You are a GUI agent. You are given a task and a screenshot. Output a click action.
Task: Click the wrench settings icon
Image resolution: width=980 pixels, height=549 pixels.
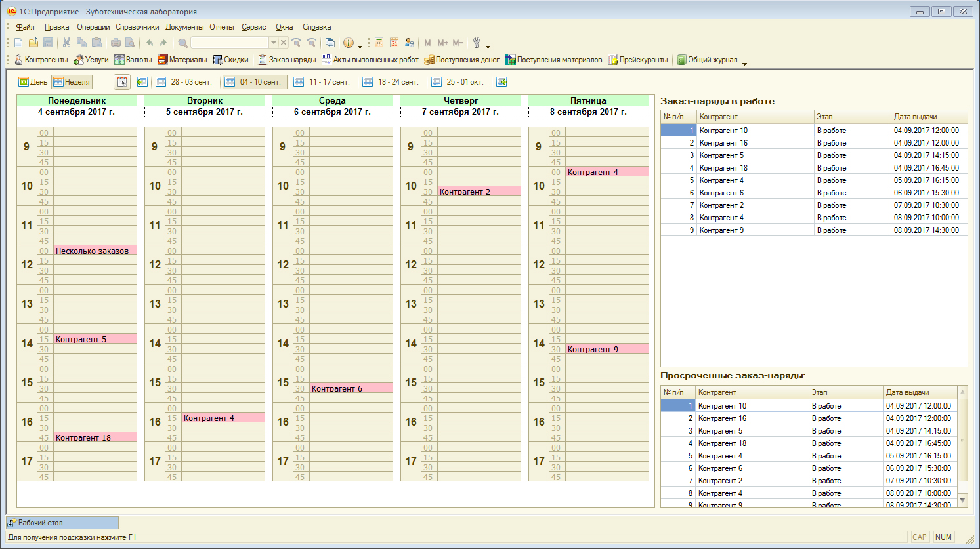tap(477, 43)
